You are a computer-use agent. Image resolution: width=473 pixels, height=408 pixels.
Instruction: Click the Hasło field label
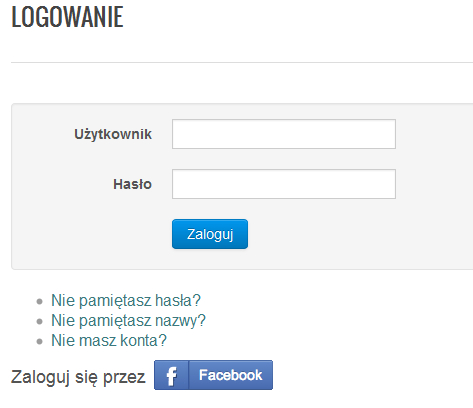click(133, 184)
